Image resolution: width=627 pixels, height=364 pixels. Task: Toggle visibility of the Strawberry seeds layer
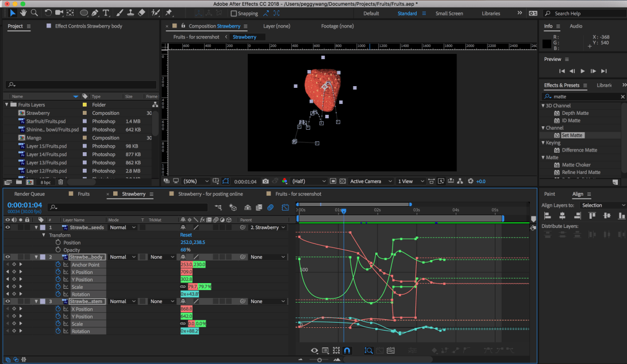click(8, 227)
